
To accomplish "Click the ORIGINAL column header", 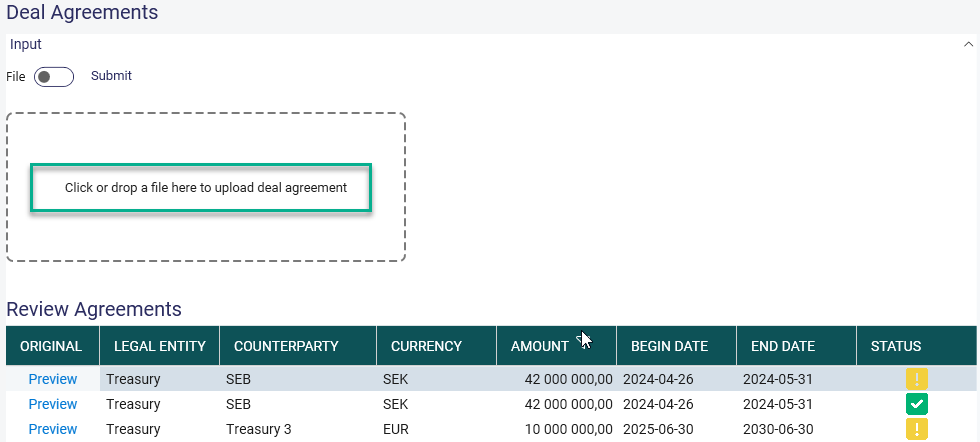I will 52,346.
